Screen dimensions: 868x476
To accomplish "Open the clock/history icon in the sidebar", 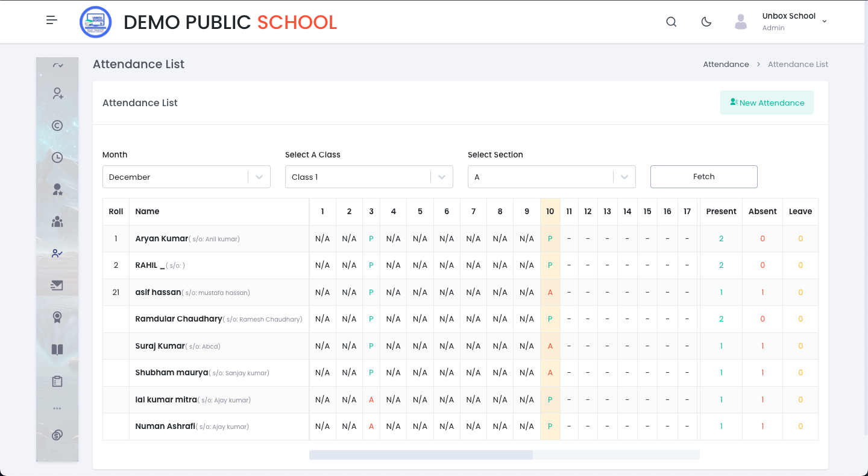I will (57, 157).
